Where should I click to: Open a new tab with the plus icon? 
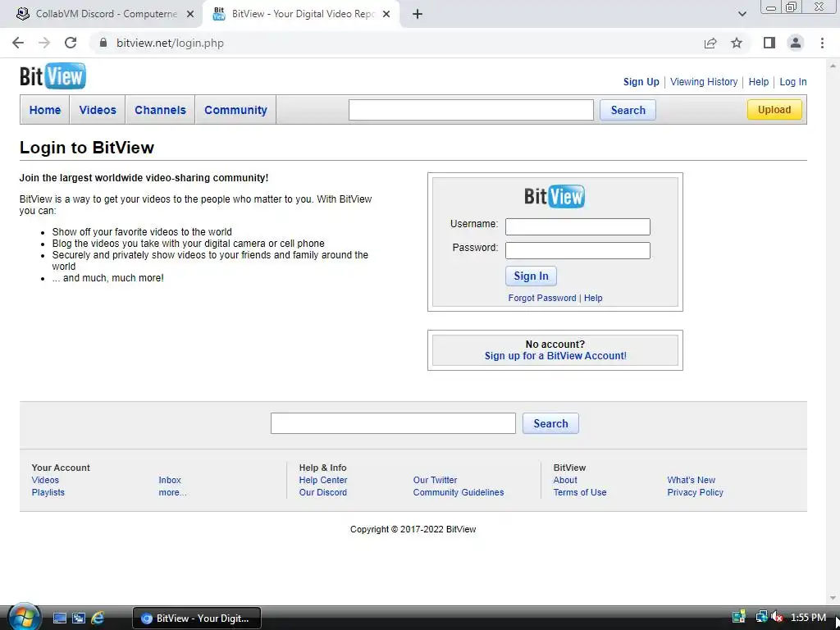(x=418, y=14)
